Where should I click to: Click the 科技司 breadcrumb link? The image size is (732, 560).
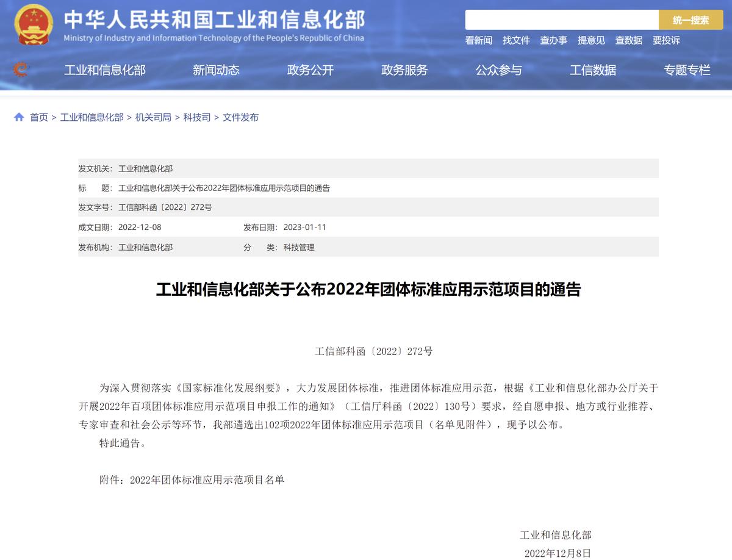tap(197, 117)
